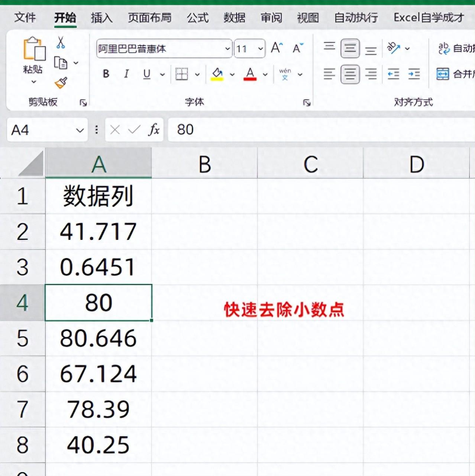This screenshot has width=475, height=476.
Task: Click the Paste clipboard icon
Action: click(34, 49)
